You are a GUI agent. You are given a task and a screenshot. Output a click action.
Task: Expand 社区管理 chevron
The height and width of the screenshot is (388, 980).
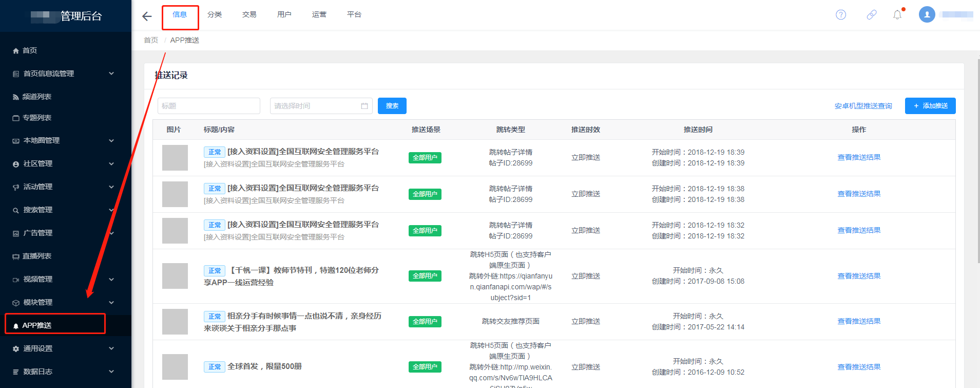point(111,163)
